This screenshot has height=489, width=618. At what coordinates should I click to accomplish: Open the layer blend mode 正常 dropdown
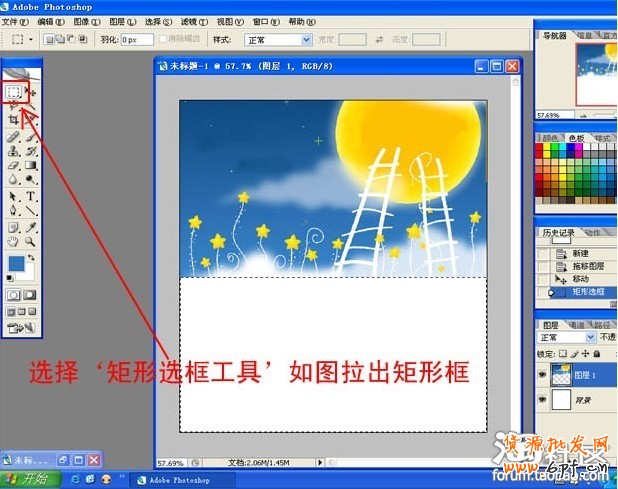coord(566,337)
